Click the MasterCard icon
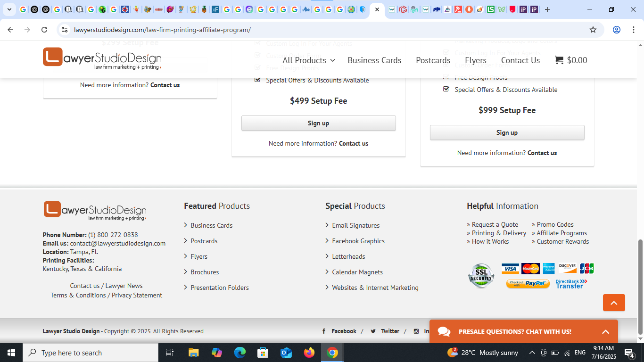The width and height of the screenshot is (644, 362). 531,269
